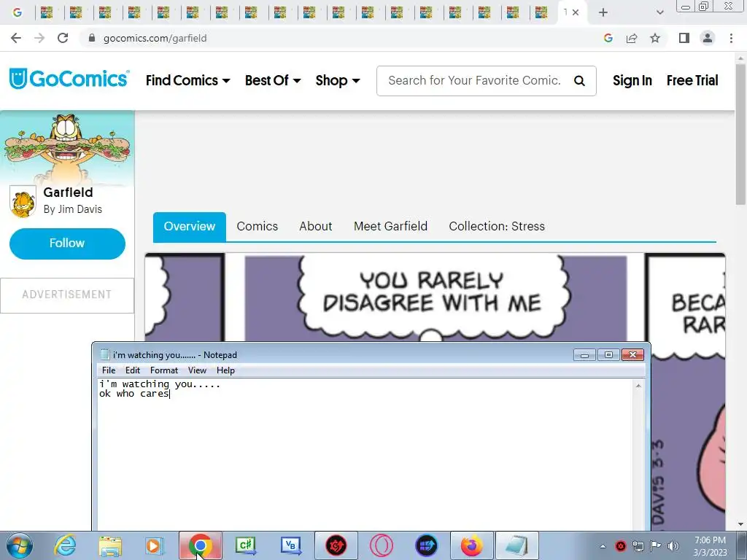Click the search magnifier icon
The width and height of the screenshot is (747, 560).
[579, 81]
